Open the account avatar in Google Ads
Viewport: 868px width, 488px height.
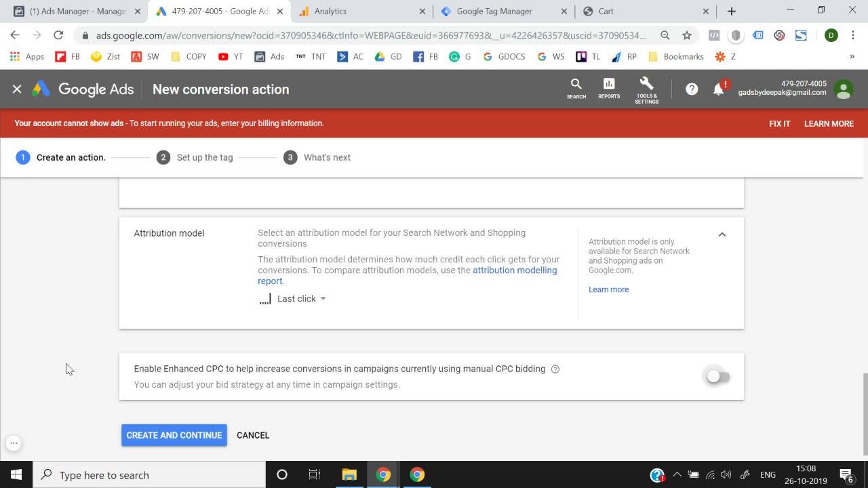844,89
